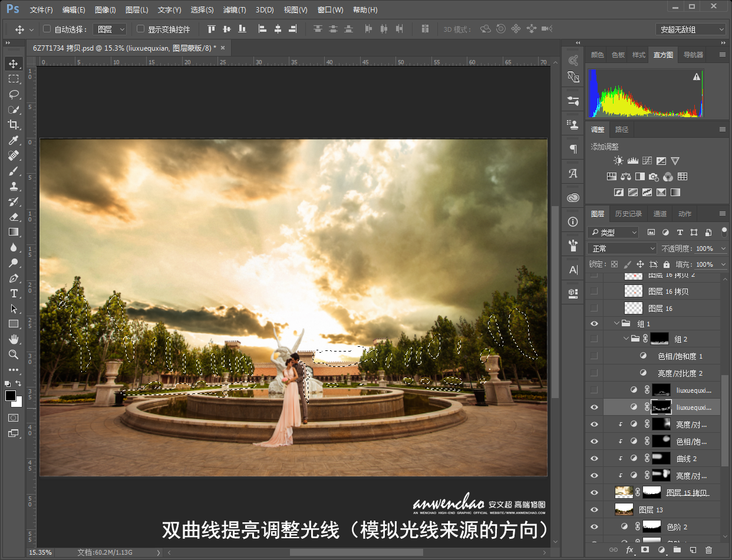Switch to the 通道 tab
Screen dimensions: 732x560
[660, 214]
